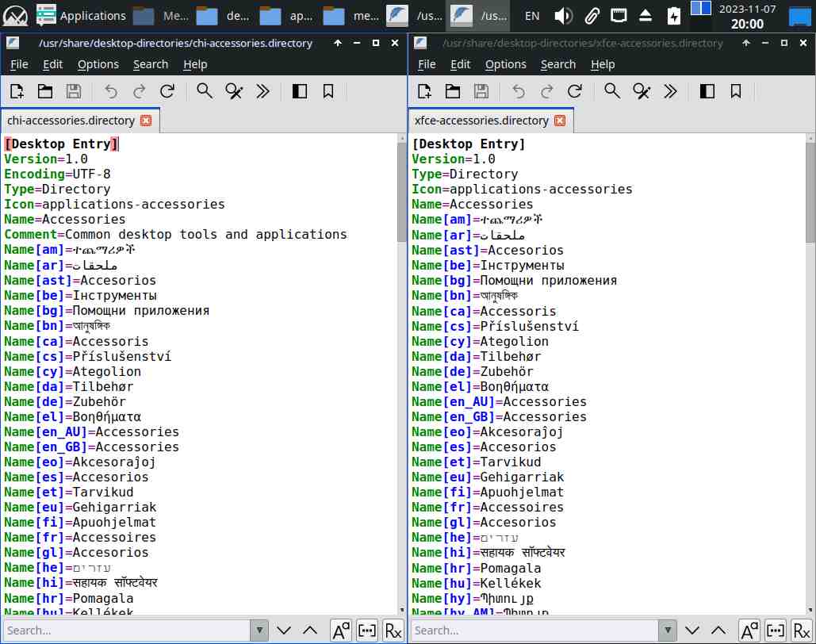Viewport: 816px width, 644px height.
Task: Expand search history dropdown in left editor
Action: (x=259, y=631)
